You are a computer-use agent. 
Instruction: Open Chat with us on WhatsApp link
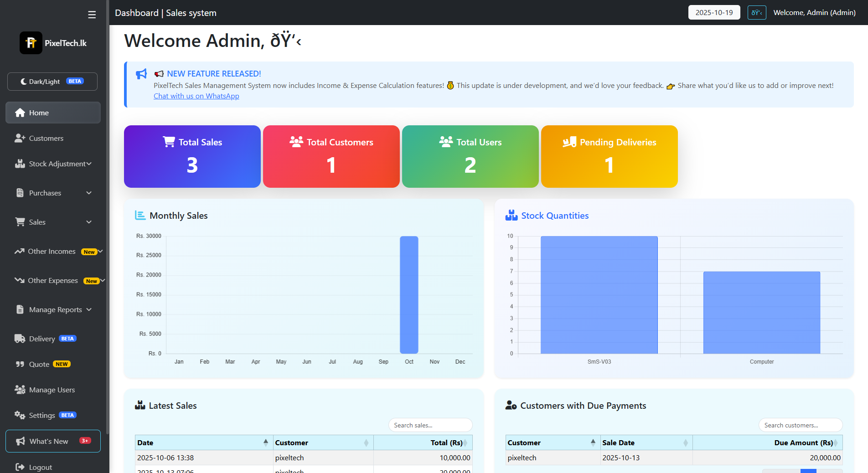coord(196,96)
